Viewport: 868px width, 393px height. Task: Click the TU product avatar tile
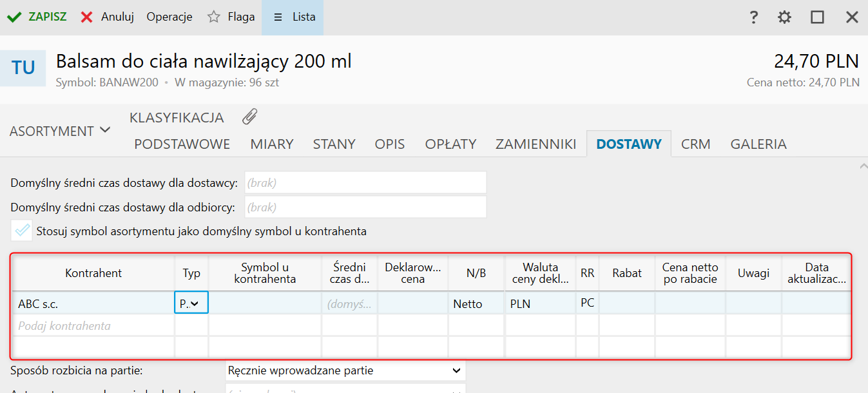(23, 68)
